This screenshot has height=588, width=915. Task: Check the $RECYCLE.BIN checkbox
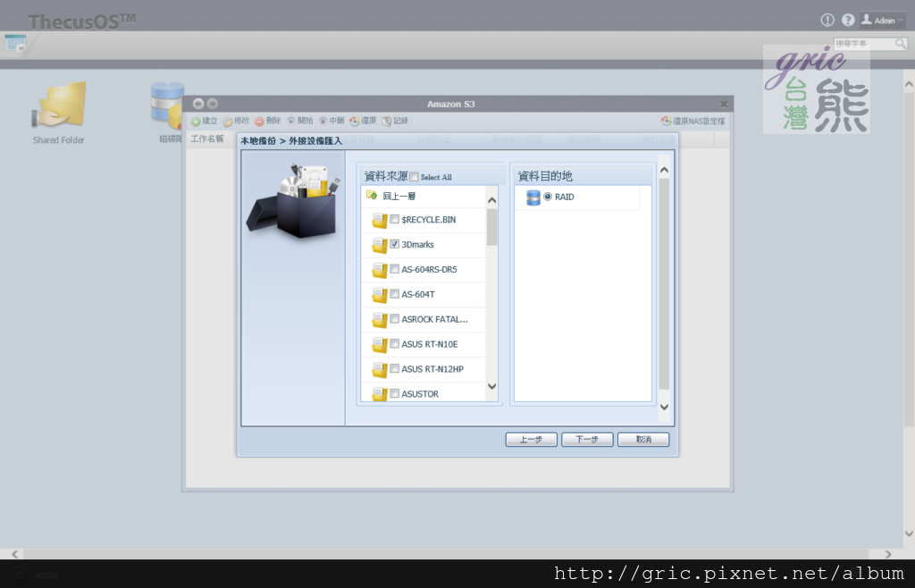pos(394,220)
